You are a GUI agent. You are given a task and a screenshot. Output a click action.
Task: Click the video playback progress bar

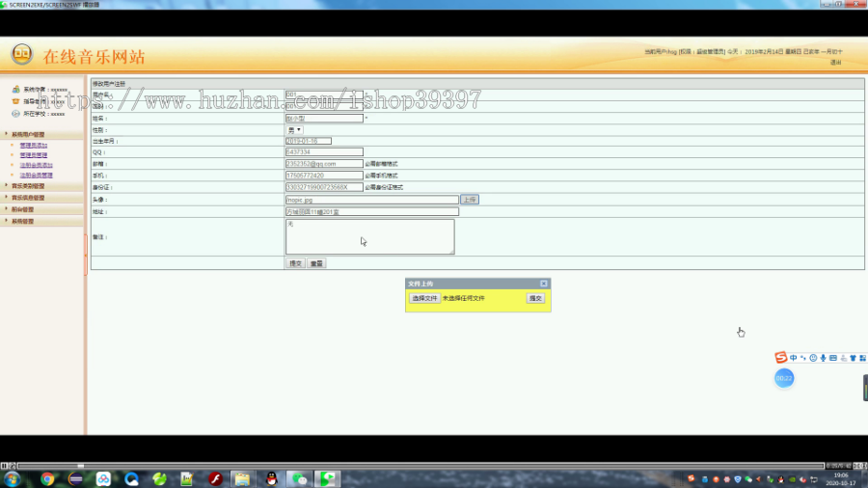click(x=420, y=466)
